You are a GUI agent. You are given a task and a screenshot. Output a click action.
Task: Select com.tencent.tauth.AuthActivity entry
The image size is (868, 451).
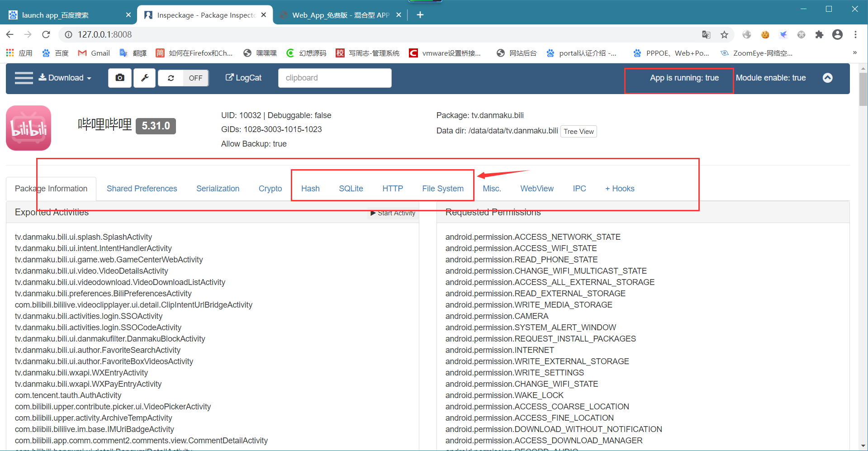(68, 395)
